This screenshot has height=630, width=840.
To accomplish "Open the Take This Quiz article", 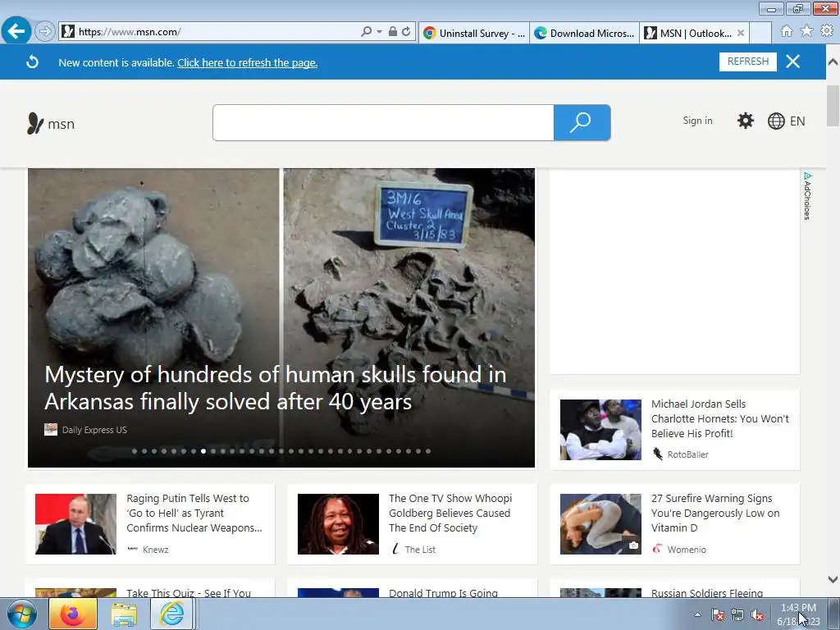I will [189, 592].
